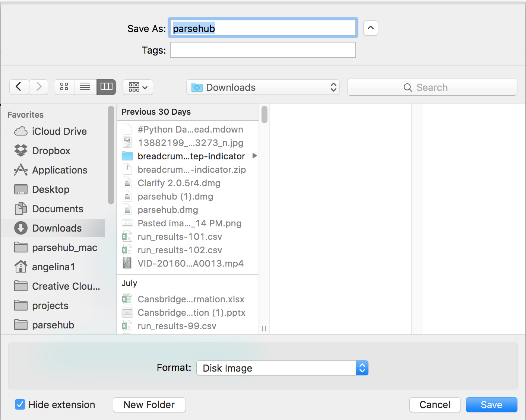526x420 pixels.
Task: Collapse the dialog with the up-chevron button
Action: click(371, 28)
